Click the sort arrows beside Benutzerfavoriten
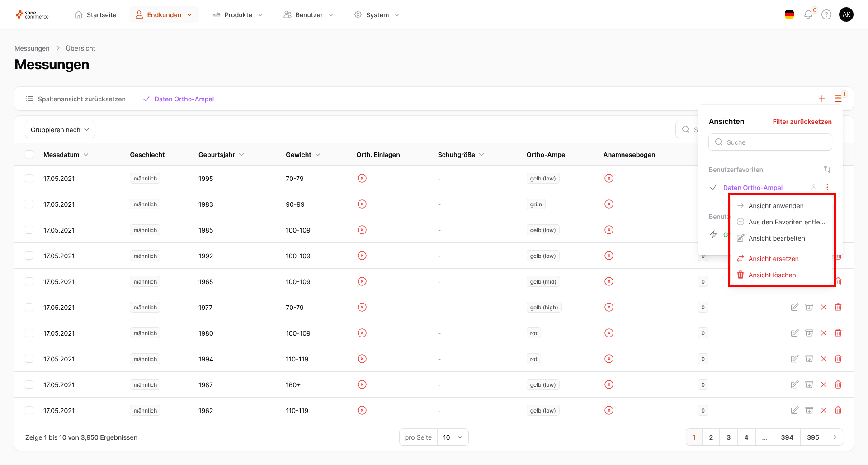The image size is (868, 465). coord(827,169)
